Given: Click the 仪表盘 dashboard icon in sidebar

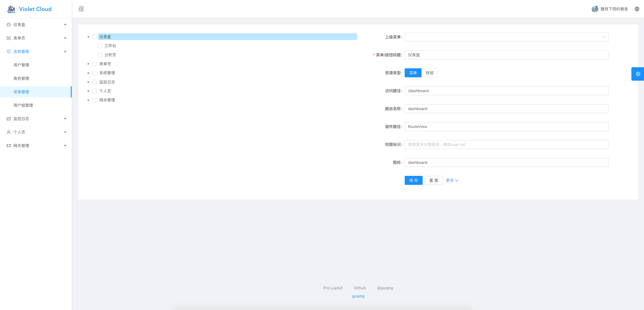Looking at the screenshot, I should click(x=9, y=25).
